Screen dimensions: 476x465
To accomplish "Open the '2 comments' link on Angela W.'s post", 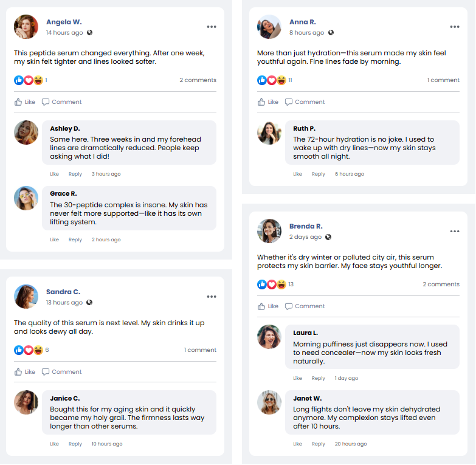I will tap(198, 80).
